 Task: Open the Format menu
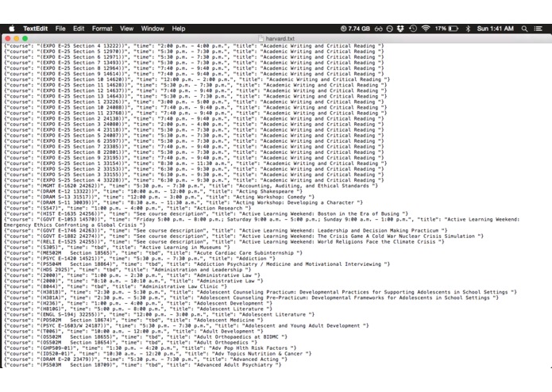pos(102,29)
